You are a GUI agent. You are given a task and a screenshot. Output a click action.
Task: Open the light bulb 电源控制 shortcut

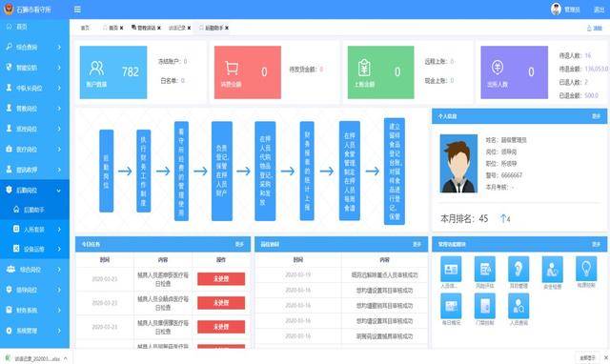[x=586, y=269]
